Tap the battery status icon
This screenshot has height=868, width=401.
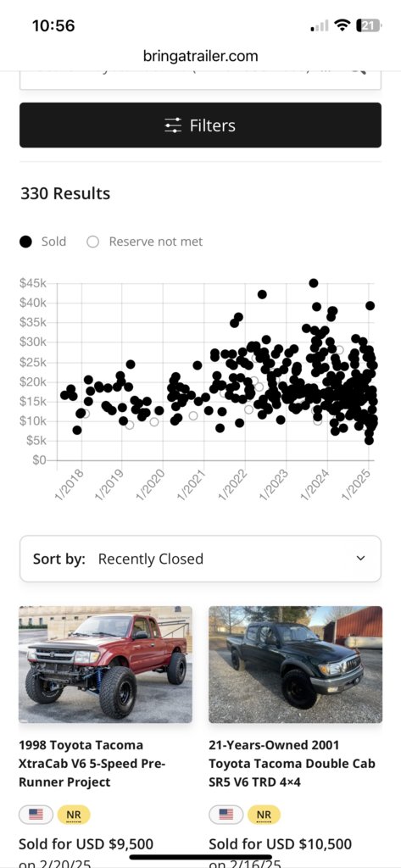point(369,25)
